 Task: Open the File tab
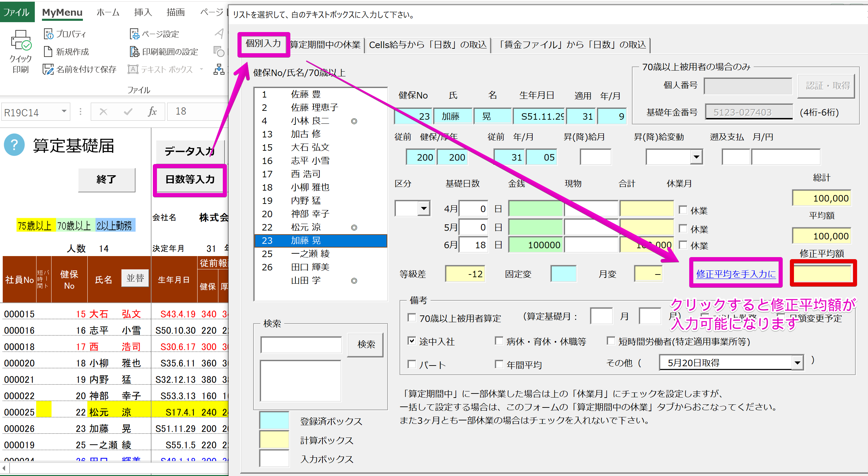(x=17, y=12)
